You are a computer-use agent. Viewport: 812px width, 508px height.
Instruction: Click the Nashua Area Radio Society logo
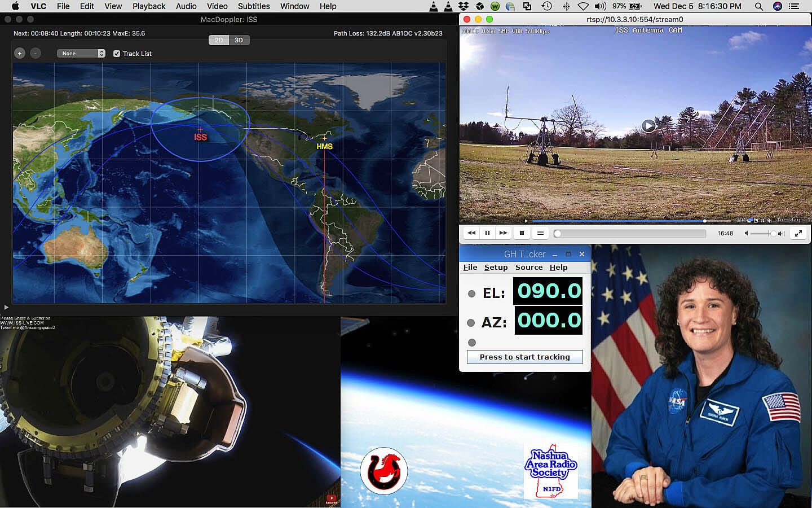(x=551, y=471)
